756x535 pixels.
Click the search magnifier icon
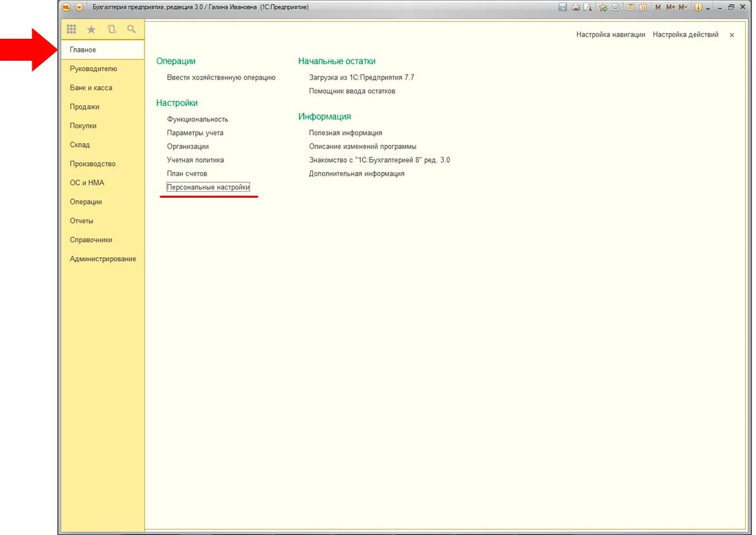pyautogui.click(x=131, y=30)
